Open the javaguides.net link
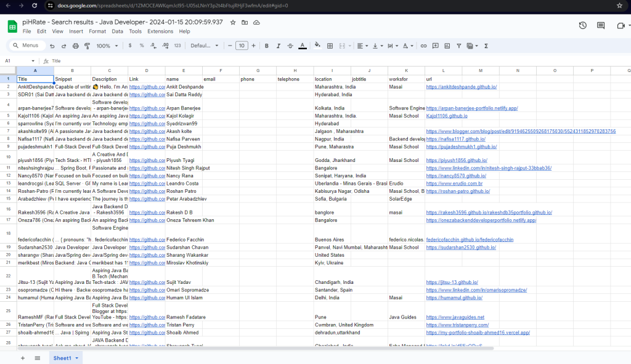This screenshot has width=631, height=364. click(x=455, y=317)
